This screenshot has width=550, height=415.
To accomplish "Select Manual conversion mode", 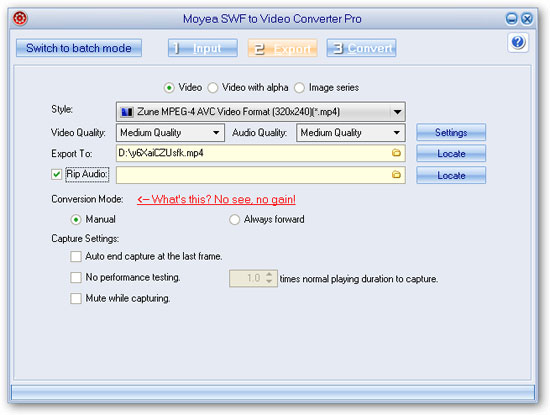I will tap(76, 220).
